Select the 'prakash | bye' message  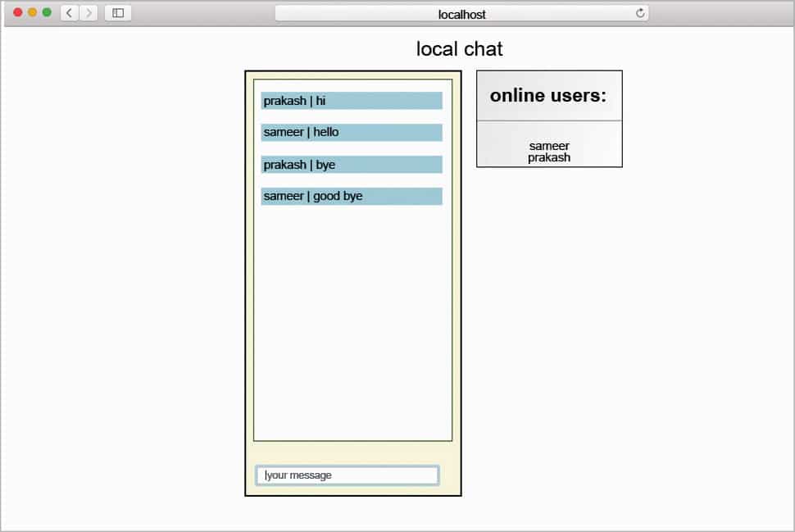pyautogui.click(x=352, y=164)
